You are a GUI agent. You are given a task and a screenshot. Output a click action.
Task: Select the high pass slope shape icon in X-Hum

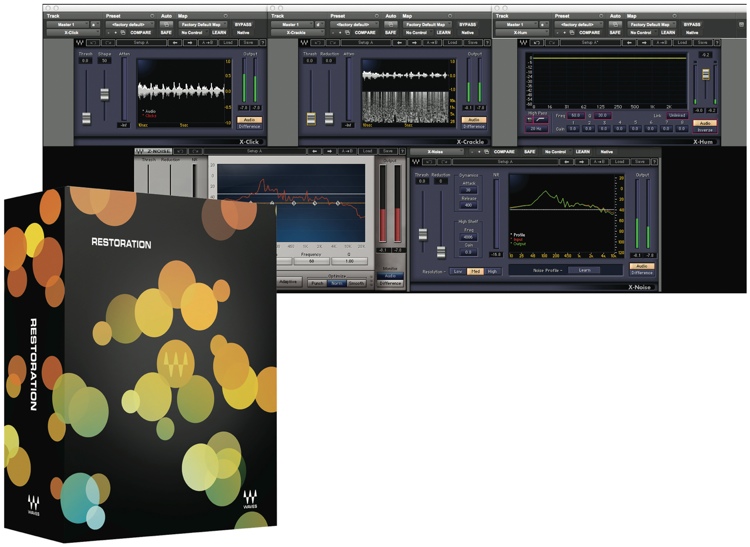tap(541, 119)
